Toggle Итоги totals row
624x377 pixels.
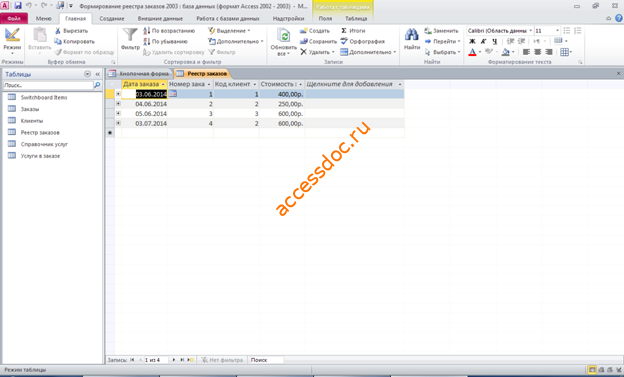(x=353, y=31)
